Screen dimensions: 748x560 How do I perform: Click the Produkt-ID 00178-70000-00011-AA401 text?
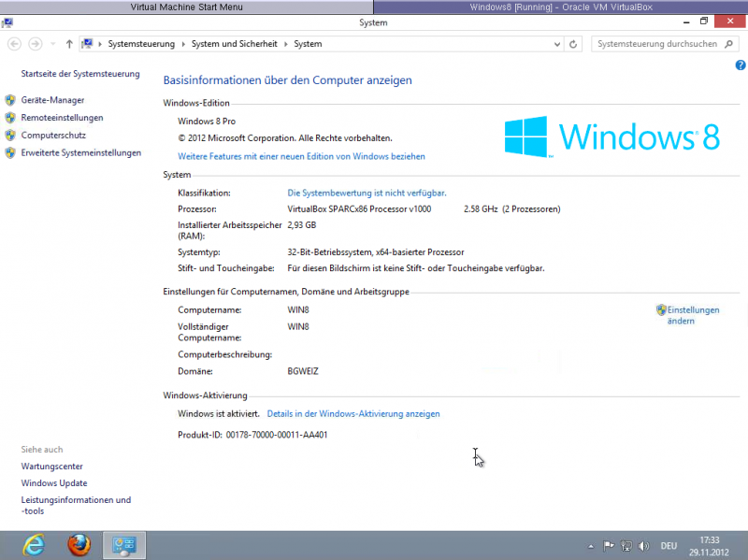point(252,435)
